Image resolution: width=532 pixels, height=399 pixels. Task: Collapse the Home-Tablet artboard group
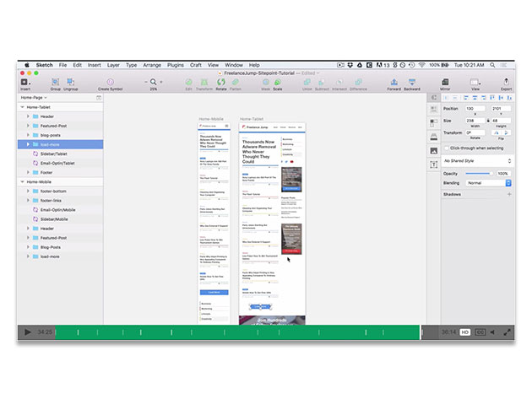(23, 107)
